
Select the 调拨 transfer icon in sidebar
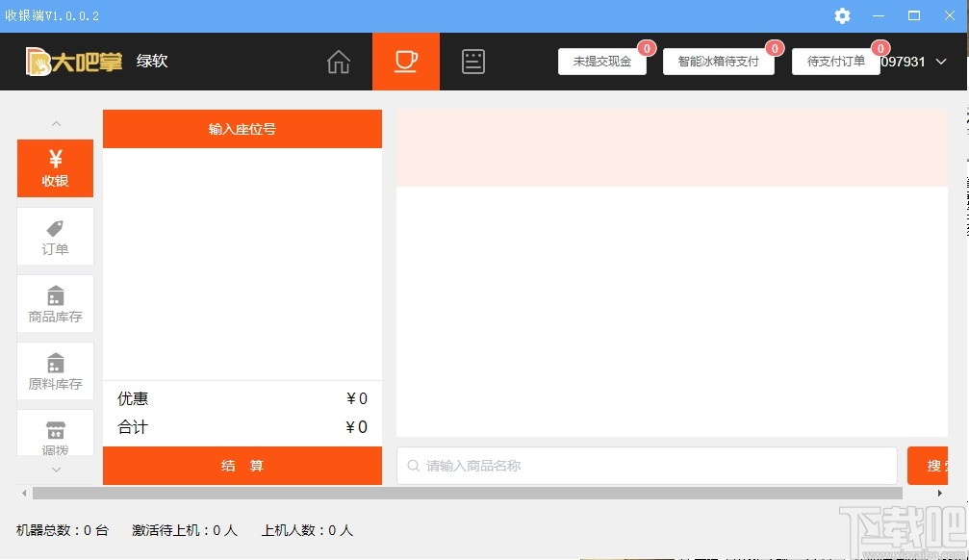click(55, 435)
